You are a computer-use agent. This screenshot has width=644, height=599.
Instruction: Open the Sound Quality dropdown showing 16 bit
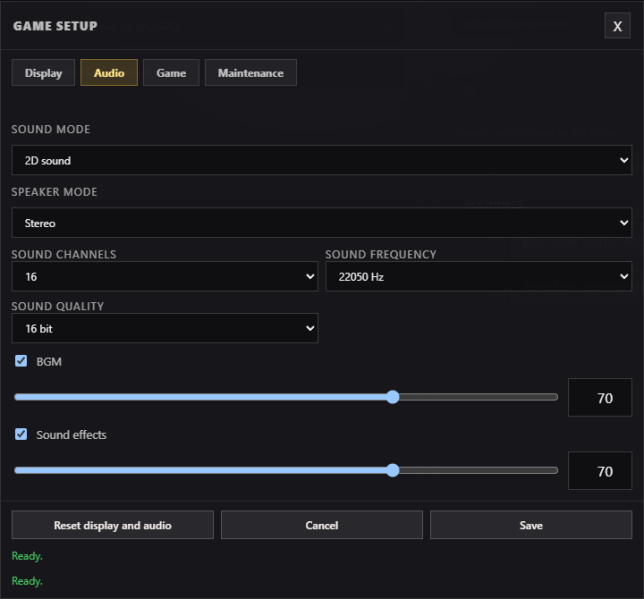point(165,328)
